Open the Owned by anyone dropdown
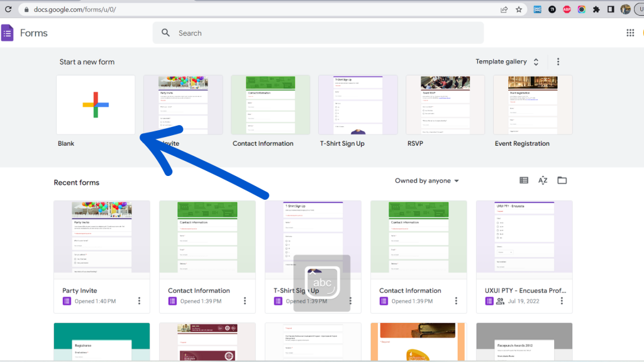The image size is (644, 362). pos(426,180)
